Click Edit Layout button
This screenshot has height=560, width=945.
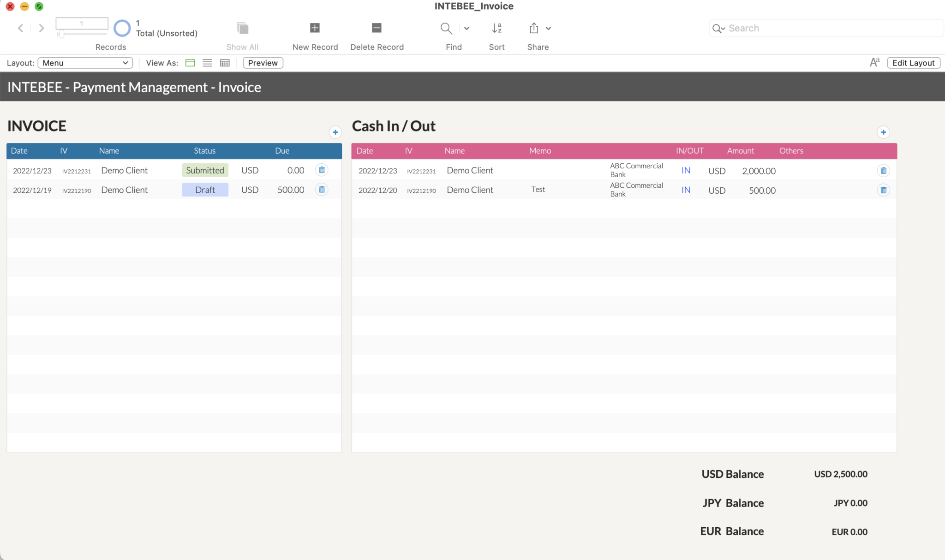[913, 63]
